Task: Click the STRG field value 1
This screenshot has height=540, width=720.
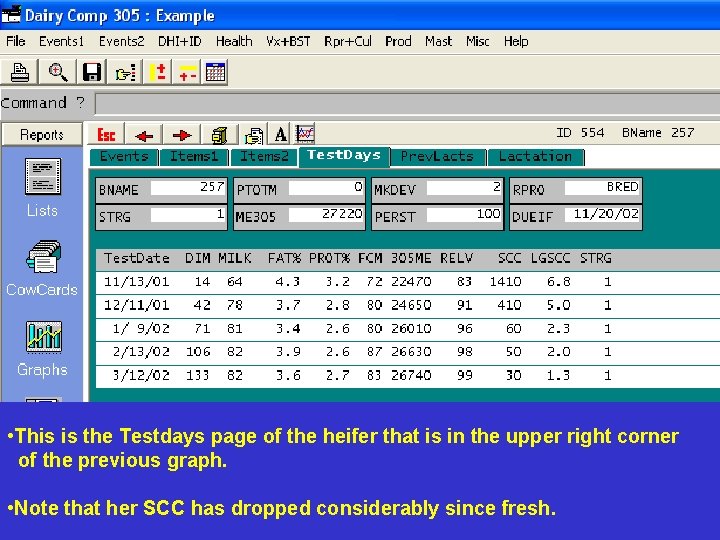Action: [188, 214]
